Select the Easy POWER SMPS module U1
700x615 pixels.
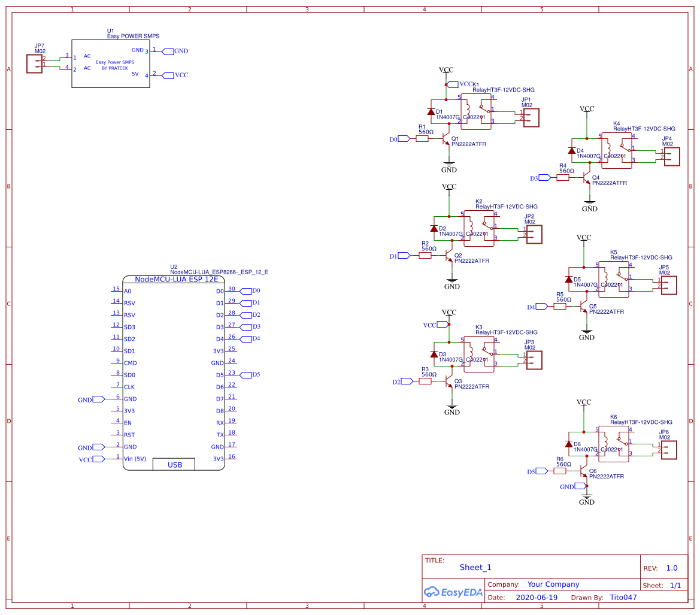coord(111,64)
